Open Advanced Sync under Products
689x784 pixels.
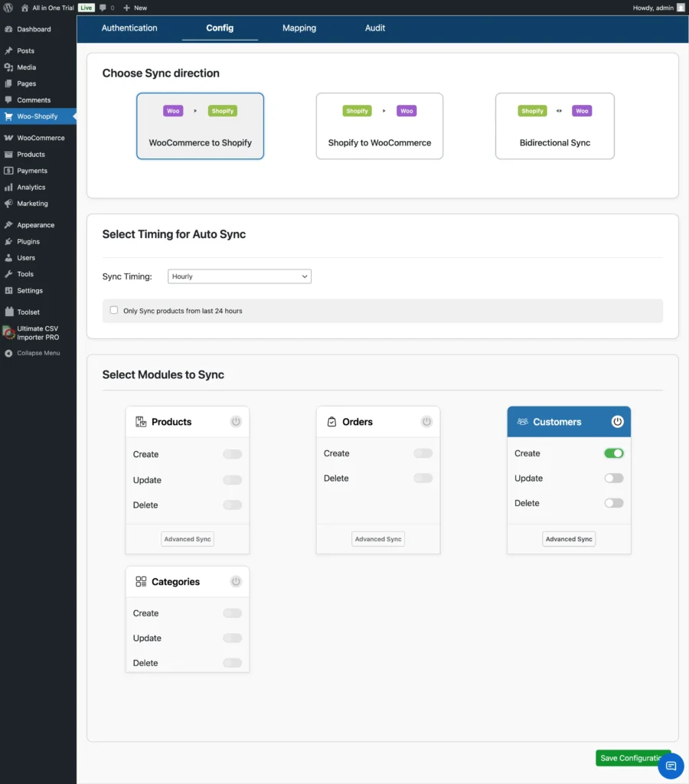pyautogui.click(x=187, y=538)
